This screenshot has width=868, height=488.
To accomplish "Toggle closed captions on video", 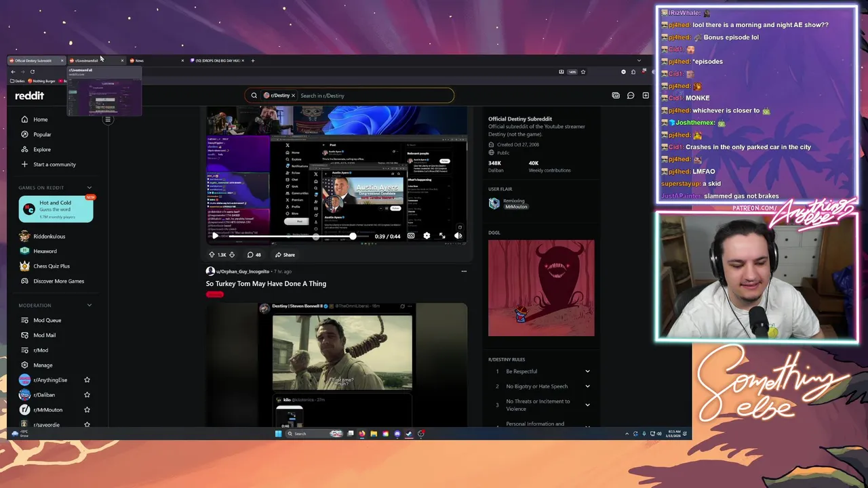I will pyautogui.click(x=411, y=236).
